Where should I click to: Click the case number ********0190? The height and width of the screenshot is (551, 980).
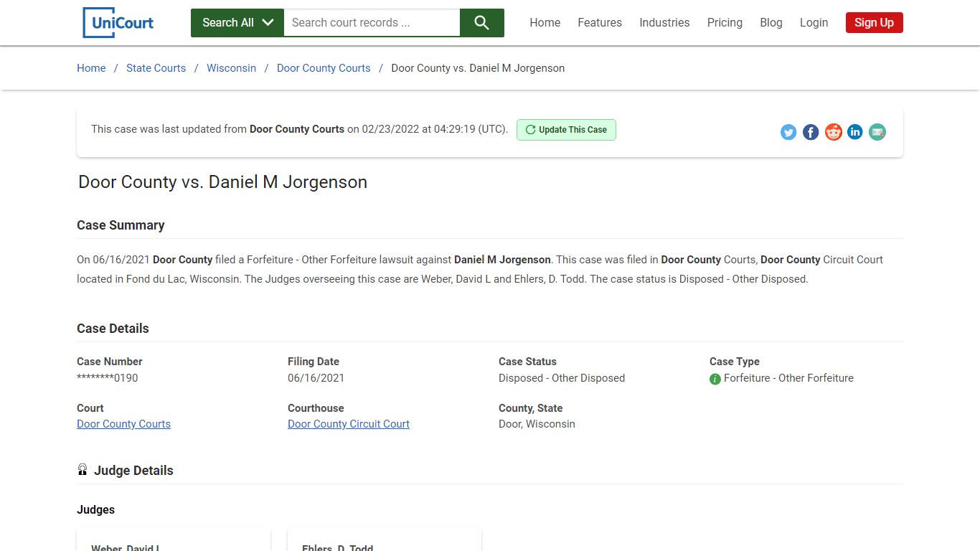pos(108,378)
